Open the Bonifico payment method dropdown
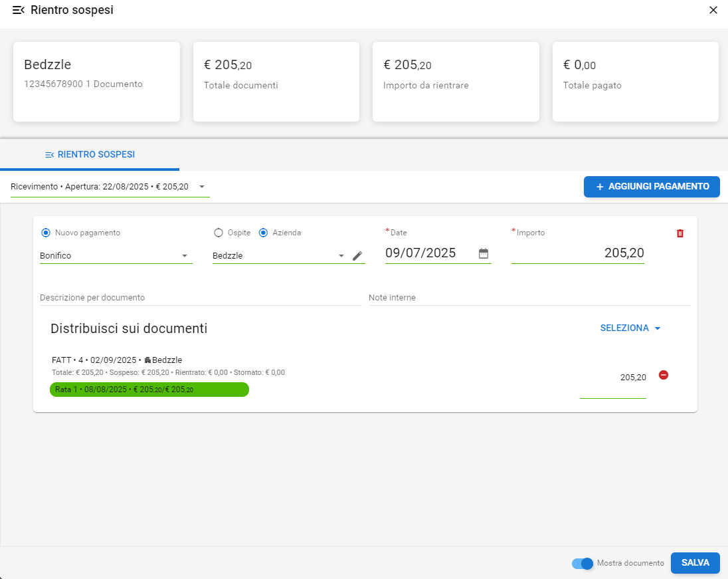This screenshot has height=579, width=728. (x=116, y=256)
